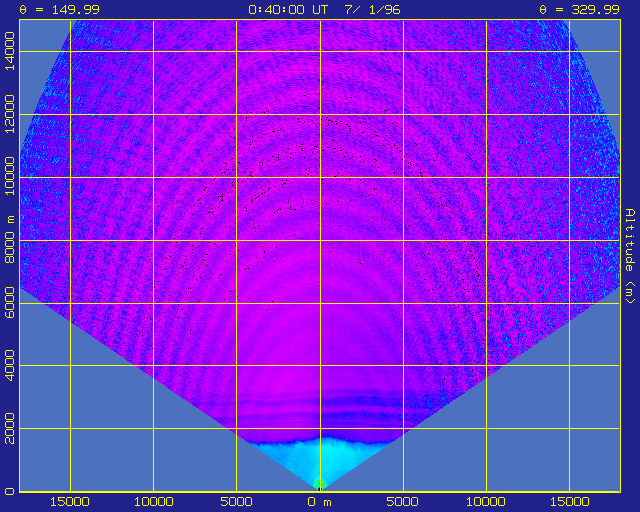Click the 10000 altitude tick label

9,176
